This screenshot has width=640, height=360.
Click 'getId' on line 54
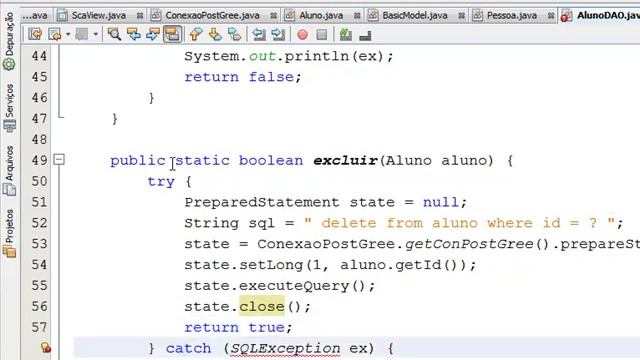418,265
